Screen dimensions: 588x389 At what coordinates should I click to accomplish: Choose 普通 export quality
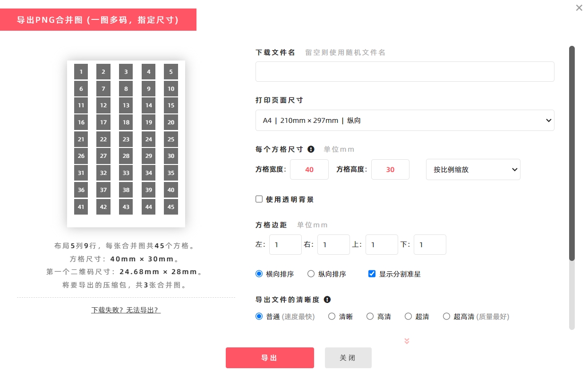pos(259,317)
